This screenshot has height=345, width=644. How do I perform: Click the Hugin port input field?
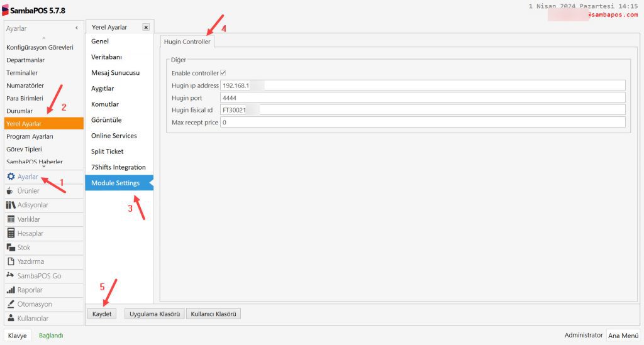[423, 97]
